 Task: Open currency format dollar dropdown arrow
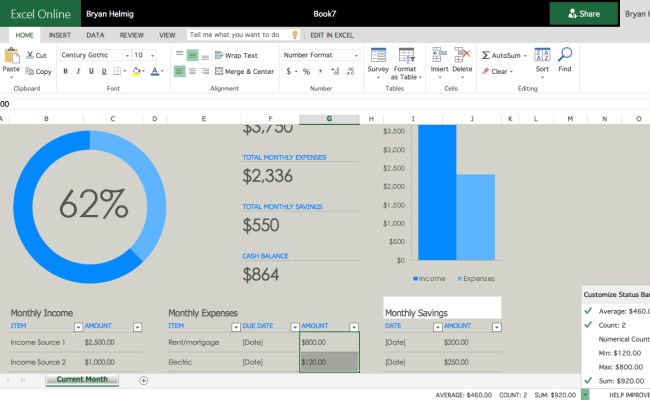[x=296, y=72]
